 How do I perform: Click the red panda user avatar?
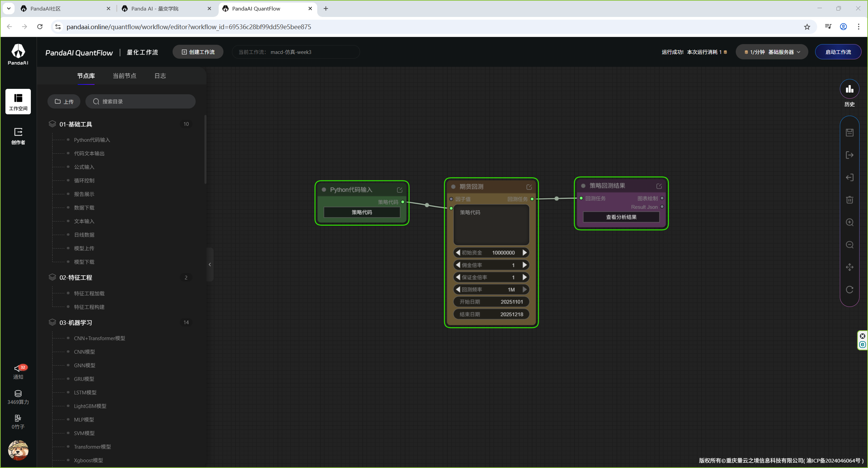(x=18, y=450)
